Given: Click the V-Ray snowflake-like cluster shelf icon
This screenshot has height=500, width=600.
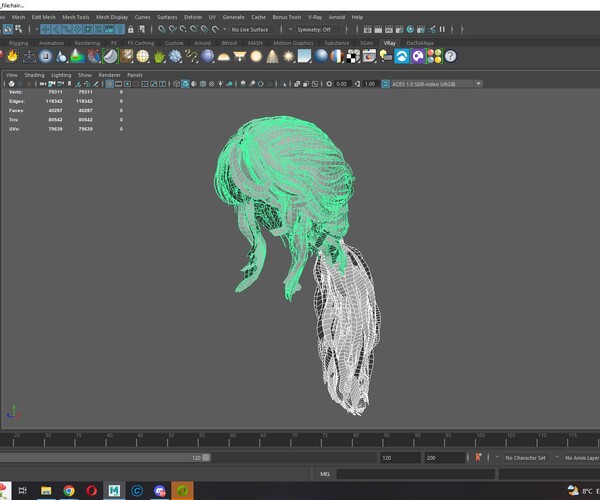Looking at the screenshot, I should point(175,57).
